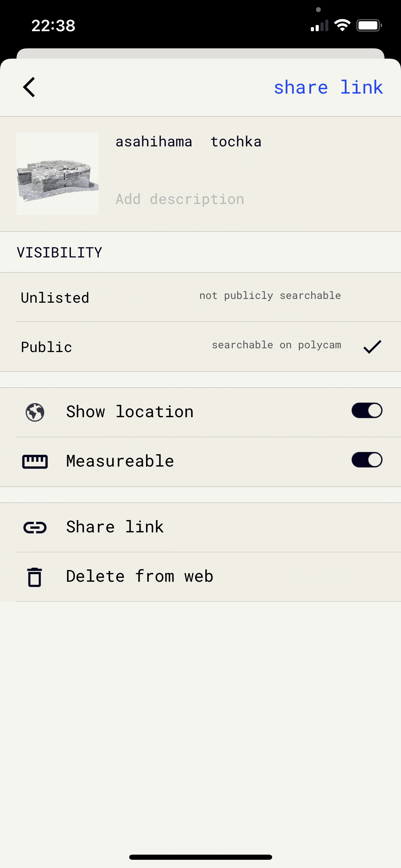
Task: Click the ruler icon beside Measureable
Action: pos(35,461)
